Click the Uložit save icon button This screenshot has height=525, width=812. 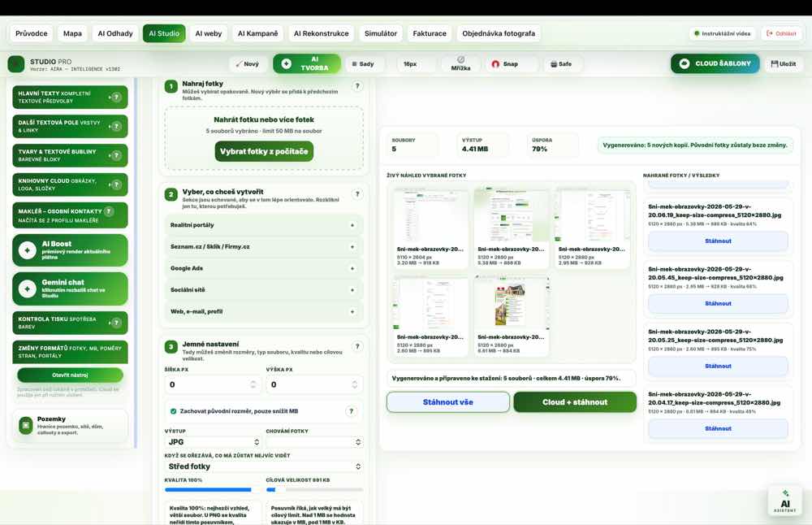[783, 63]
